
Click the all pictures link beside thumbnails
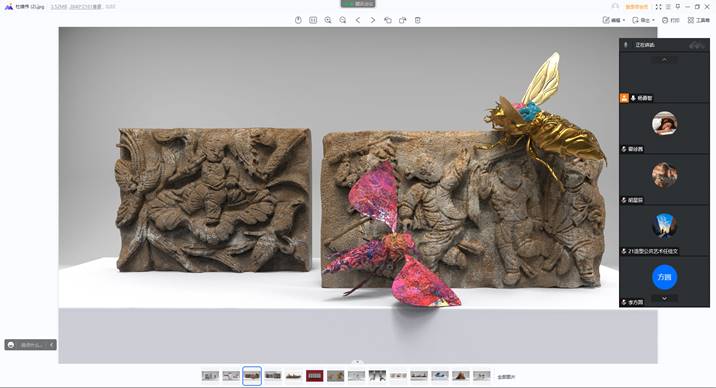[506, 377]
